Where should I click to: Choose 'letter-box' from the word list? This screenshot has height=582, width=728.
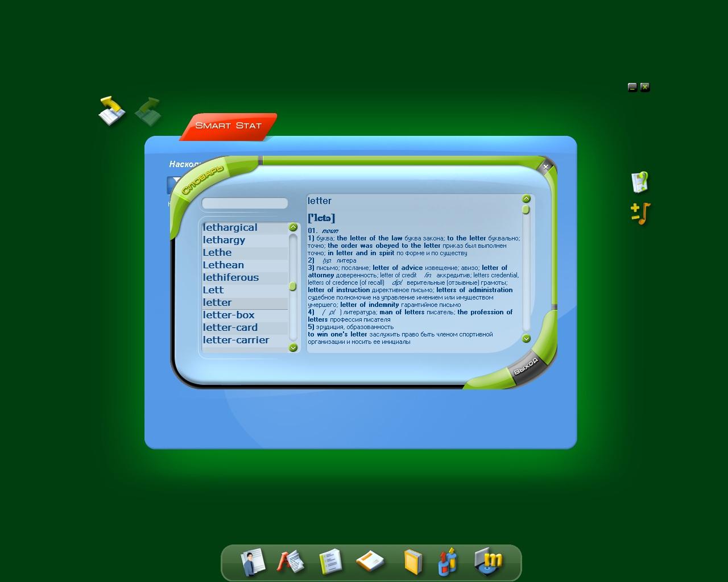pyautogui.click(x=229, y=315)
